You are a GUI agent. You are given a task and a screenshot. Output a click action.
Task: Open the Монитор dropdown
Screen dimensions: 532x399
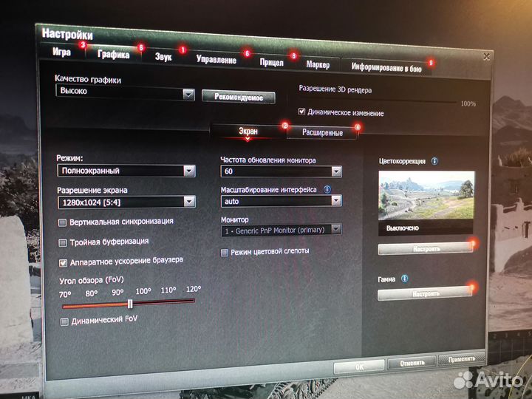click(x=281, y=230)
